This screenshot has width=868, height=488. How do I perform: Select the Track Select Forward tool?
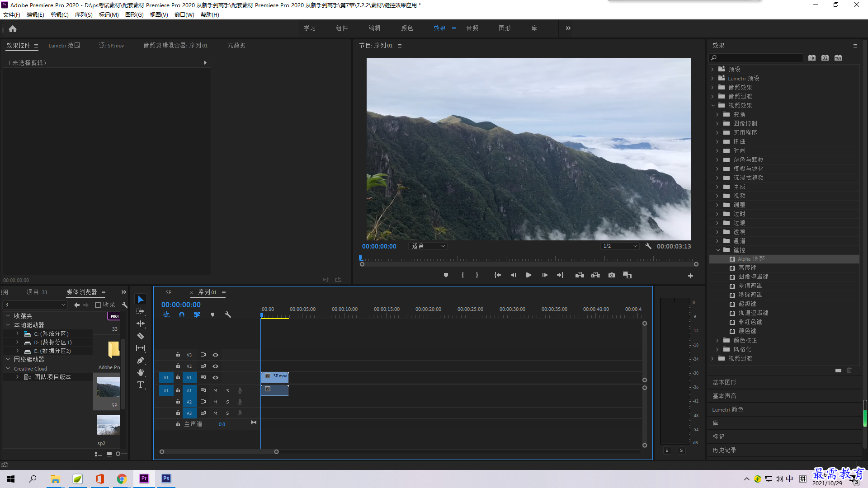[x=141, y=311]
